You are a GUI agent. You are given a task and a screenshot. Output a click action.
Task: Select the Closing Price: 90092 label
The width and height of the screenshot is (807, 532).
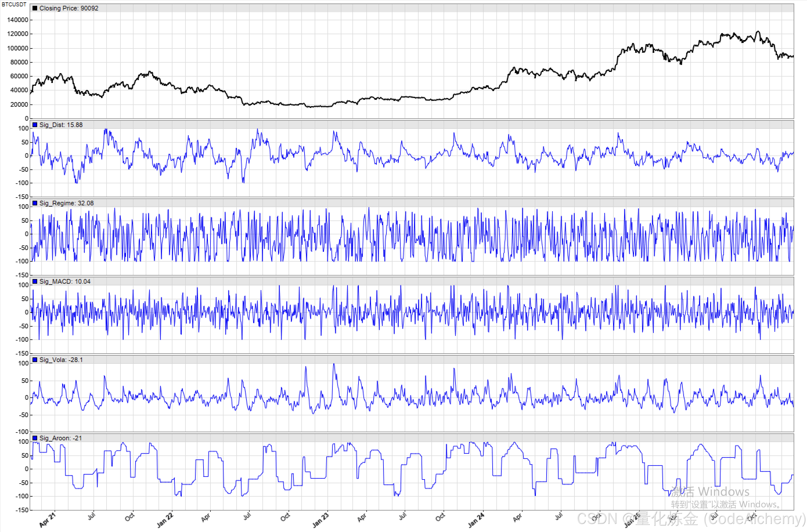(x=69, y=8)
